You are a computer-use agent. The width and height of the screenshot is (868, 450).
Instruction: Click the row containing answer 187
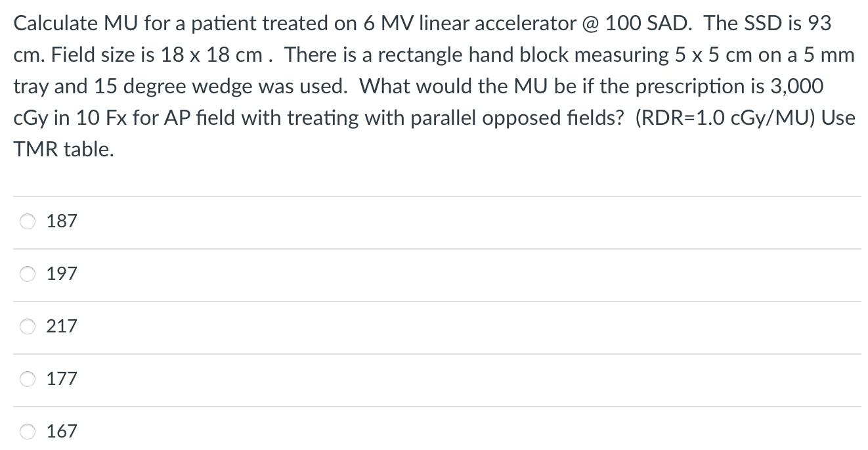click(263, 221)
